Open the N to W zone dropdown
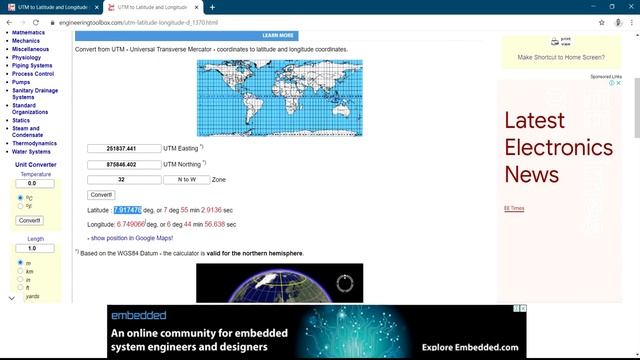The image size is (640, 360). tap(187, 180)
